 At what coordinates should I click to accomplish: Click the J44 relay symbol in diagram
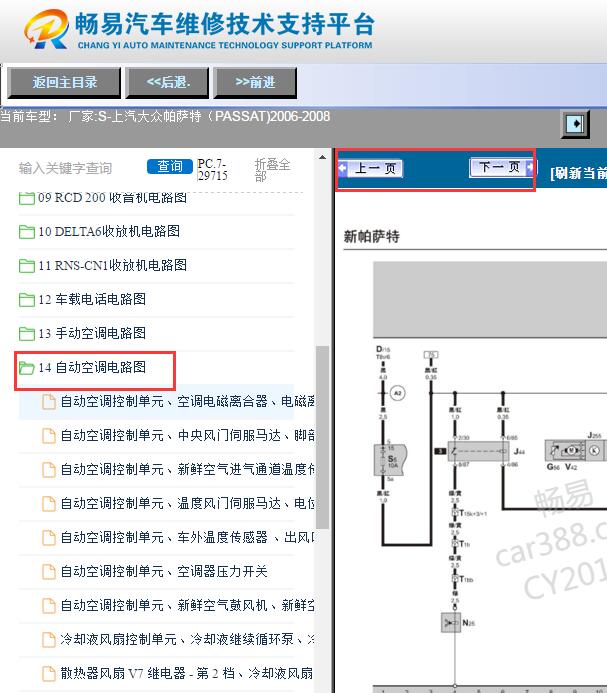478,451
